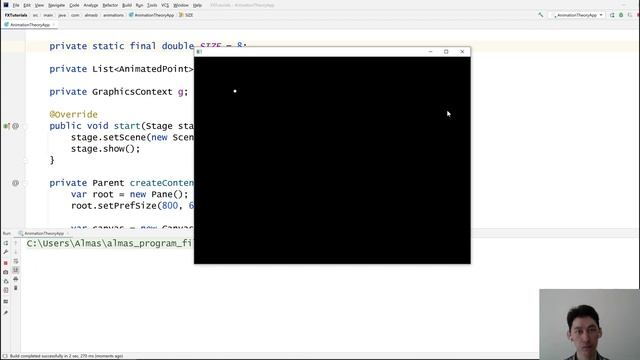This screenshot has height=360, width=640.
Task: Click the main breadcrumb
Action: click(x=48, y=15)
